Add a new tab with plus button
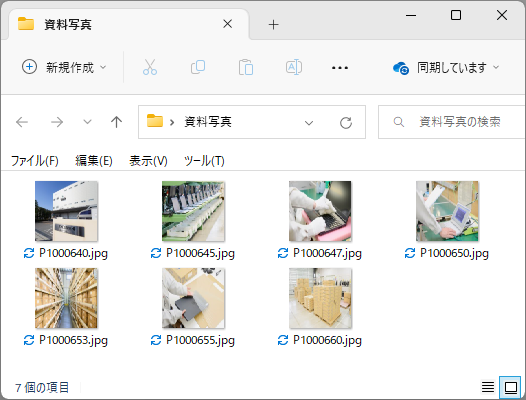Image resolution: width=526 pixels, height=400 pixels. 273,24
